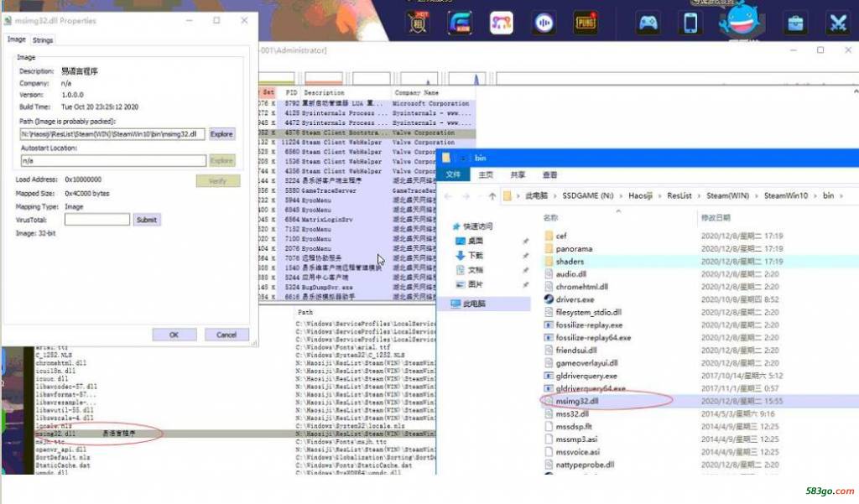This screenshot has height=504, width=859.
Task: Click the fossilize-replay.exe file icon
Action: (549, 325)
